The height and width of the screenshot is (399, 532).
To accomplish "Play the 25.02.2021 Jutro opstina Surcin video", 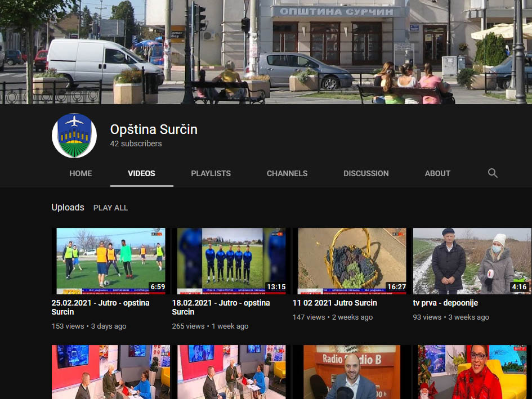I will click(x=110, y=261).
